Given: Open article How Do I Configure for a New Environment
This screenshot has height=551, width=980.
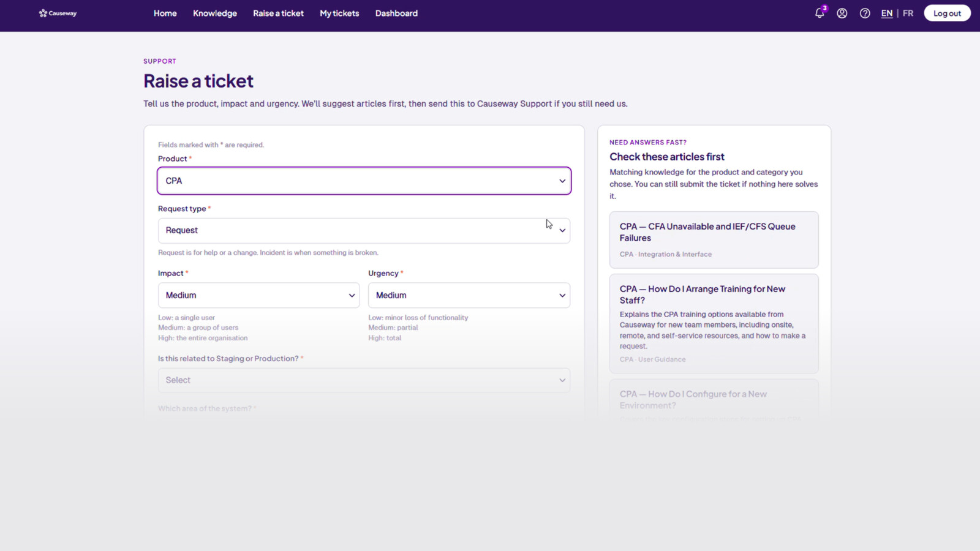Looking at the screenshot, I should (x=714, y=400).
